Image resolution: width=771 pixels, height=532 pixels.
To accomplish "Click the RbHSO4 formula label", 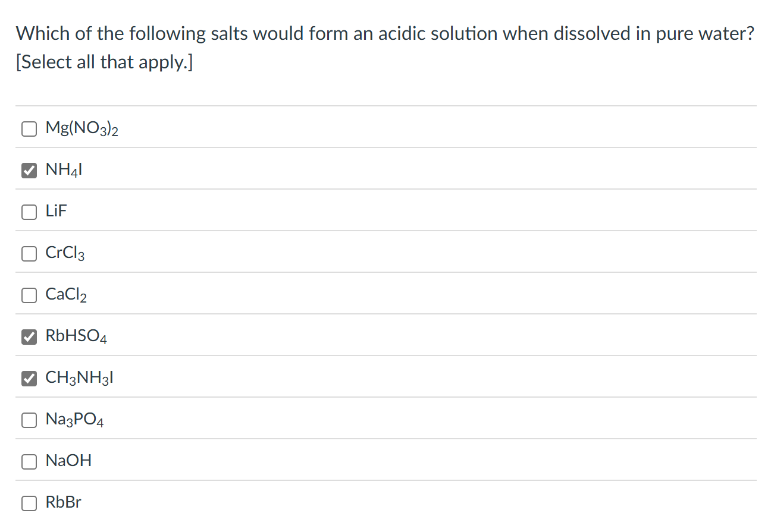I will [x=76, y=336].
